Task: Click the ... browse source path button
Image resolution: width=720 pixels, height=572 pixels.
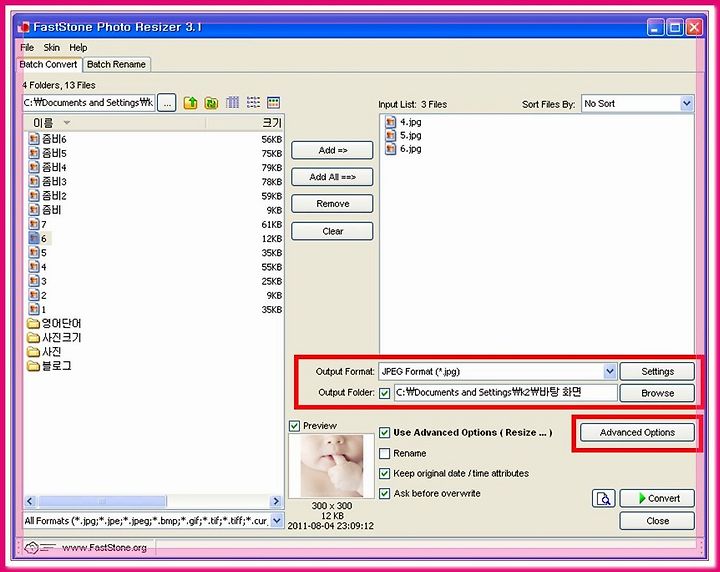Action: coord(167,103)
